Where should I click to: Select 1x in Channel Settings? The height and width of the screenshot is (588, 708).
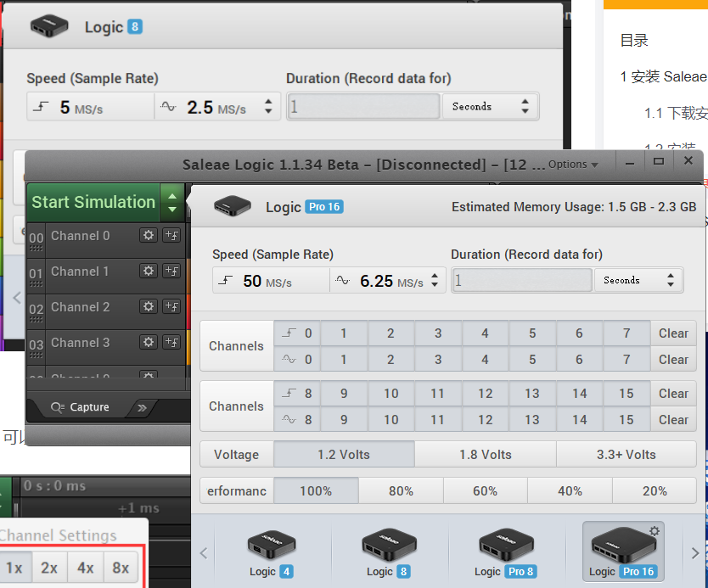[14, 568]
